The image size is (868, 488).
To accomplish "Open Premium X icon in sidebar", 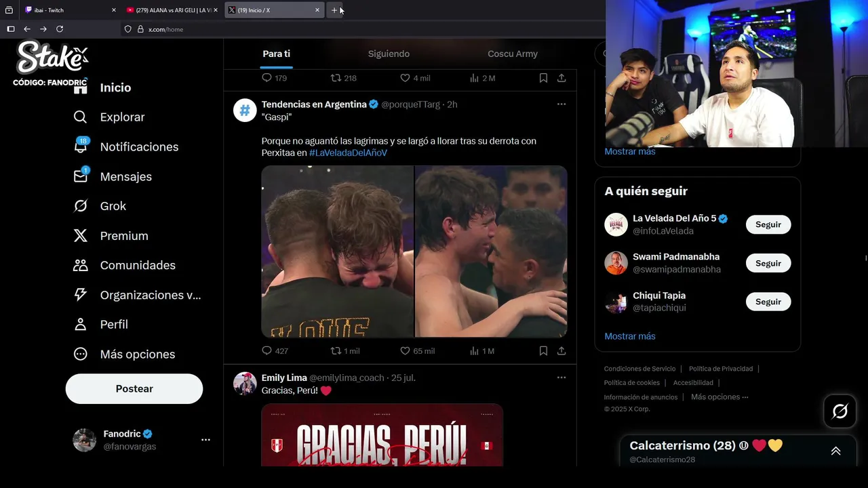I will point(80,236).
